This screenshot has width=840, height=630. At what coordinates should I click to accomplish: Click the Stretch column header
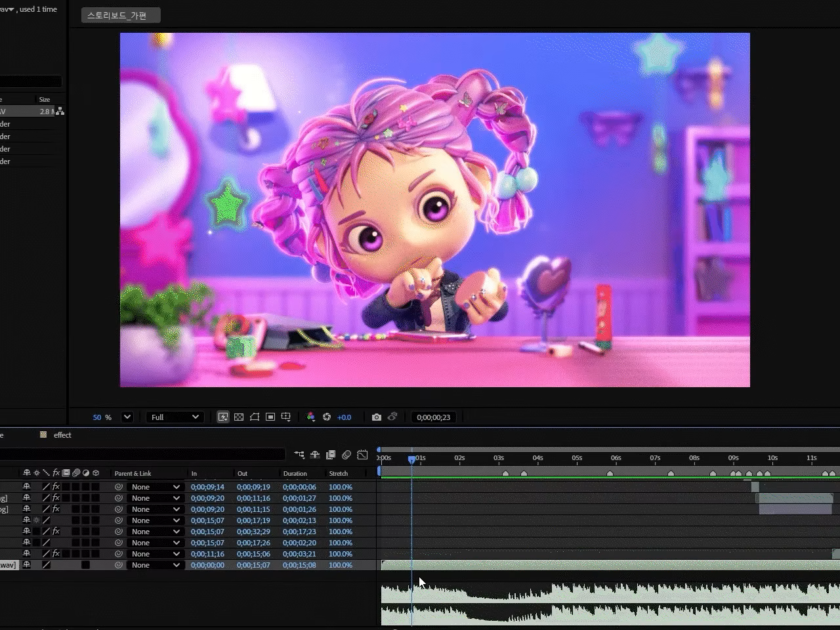pos(339,473)
